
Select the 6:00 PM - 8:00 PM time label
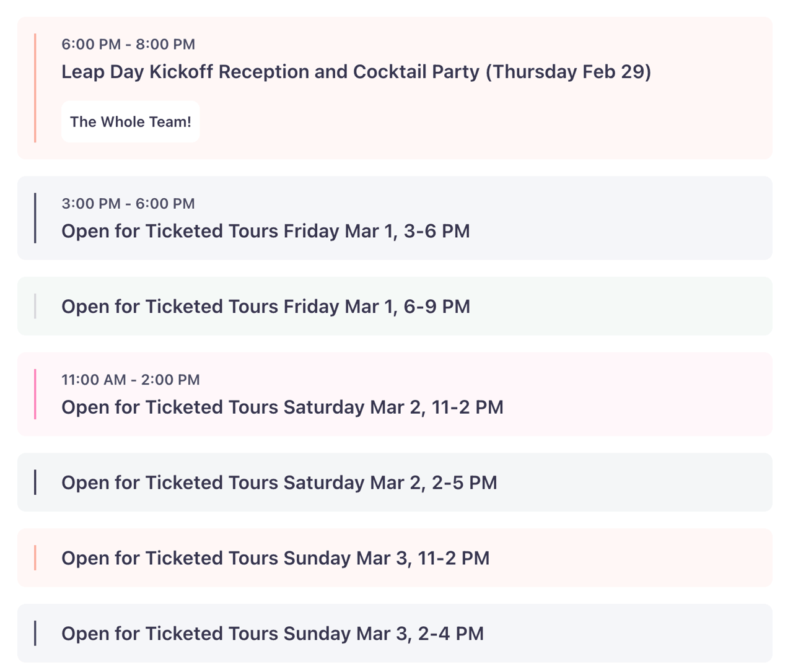(x=128, y=45)
